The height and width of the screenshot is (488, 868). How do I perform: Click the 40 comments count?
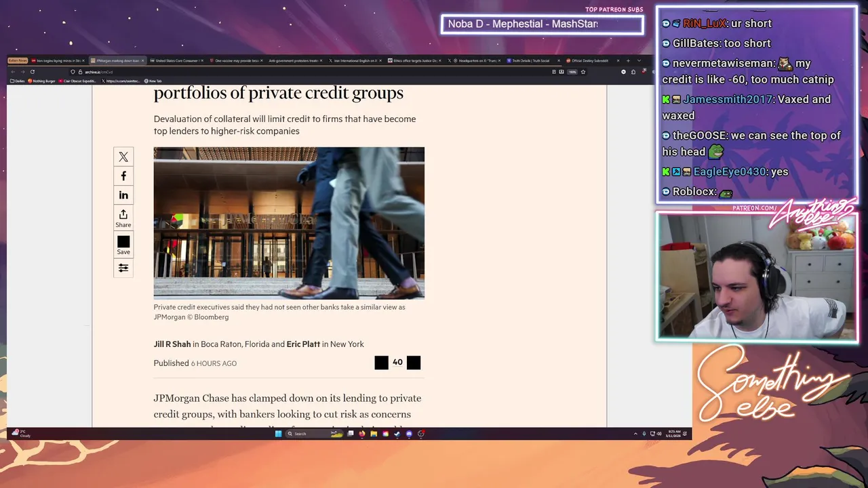[x=397, y=363]
